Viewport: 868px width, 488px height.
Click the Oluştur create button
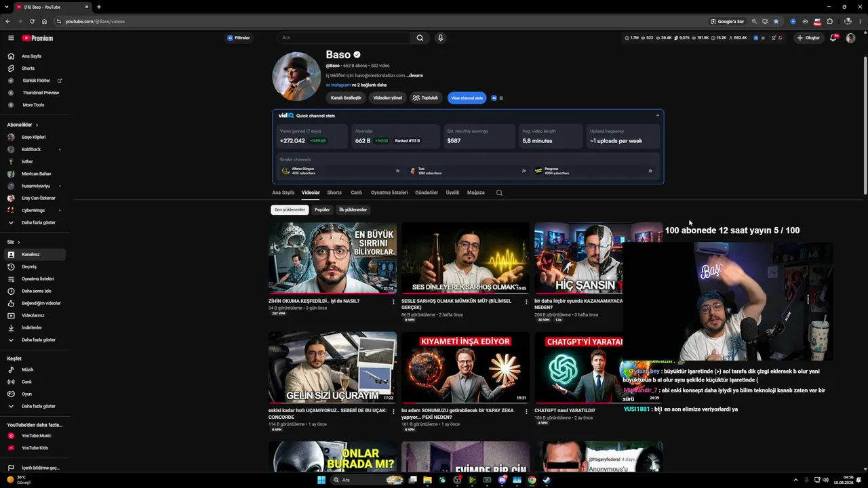coord(809,38)
